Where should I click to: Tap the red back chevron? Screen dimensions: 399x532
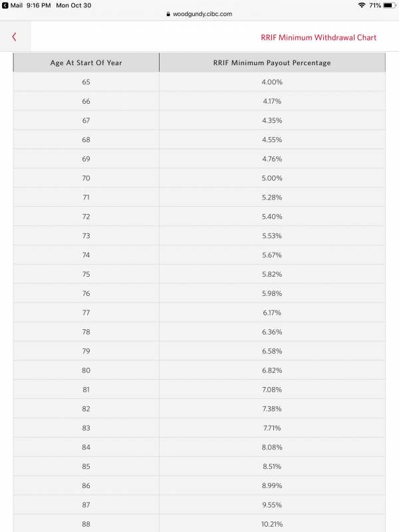tap(15, 37)
